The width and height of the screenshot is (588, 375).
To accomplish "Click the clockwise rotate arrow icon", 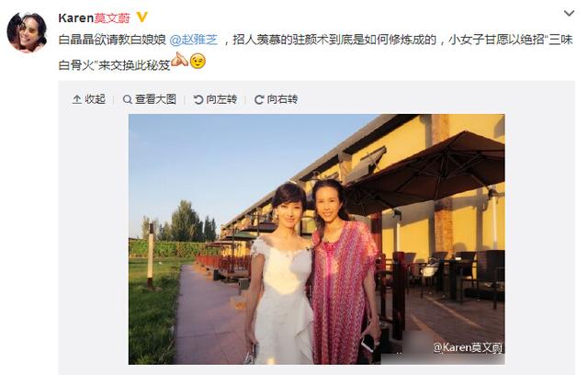I will 259,100.
